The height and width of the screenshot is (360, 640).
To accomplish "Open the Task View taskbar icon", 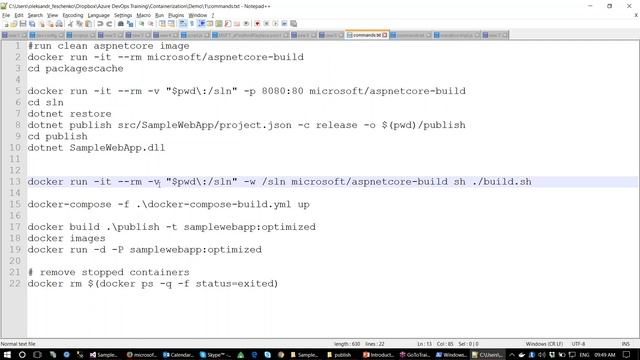I will [37, 355].
